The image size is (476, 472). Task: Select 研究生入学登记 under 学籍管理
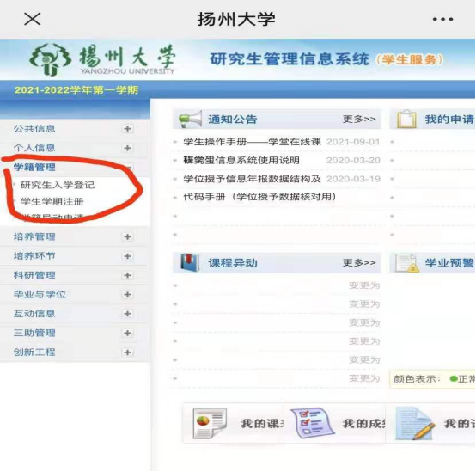click(x=58, y=185)
